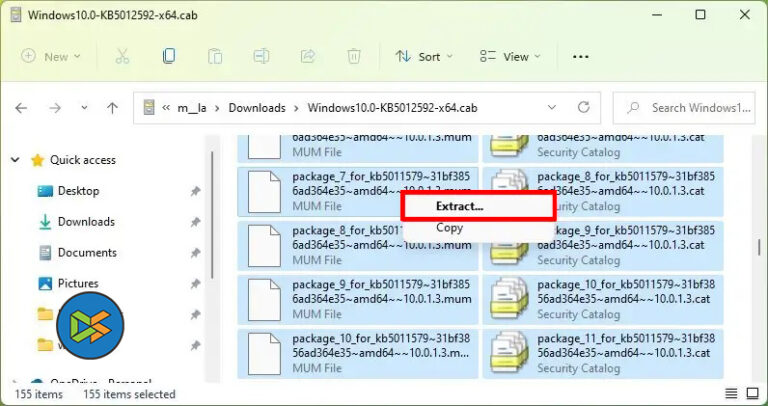The width and height of the screenshot is (768, 406).
Task: Open the New button menu
Action: pyautogui.click(x=48, y=56)
